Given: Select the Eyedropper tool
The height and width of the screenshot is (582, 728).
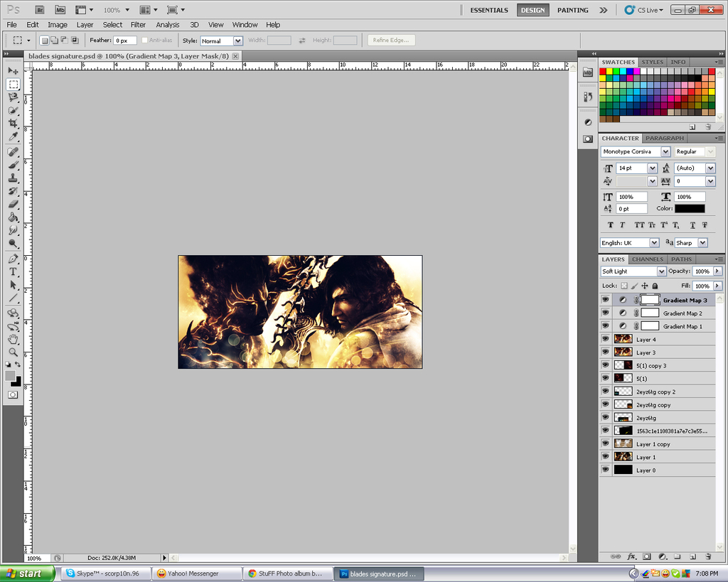Looking at the screenshot, I should [13, 136].
